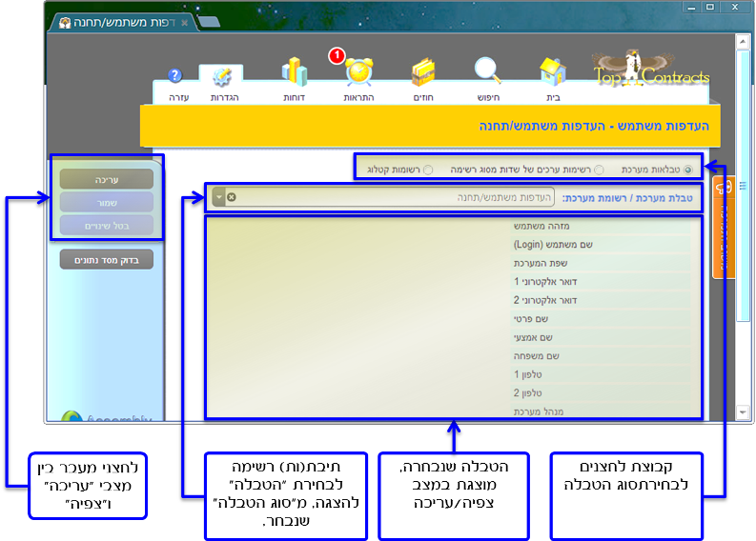
Task: Select the טלפון 2 row
Action: point(601,393)
